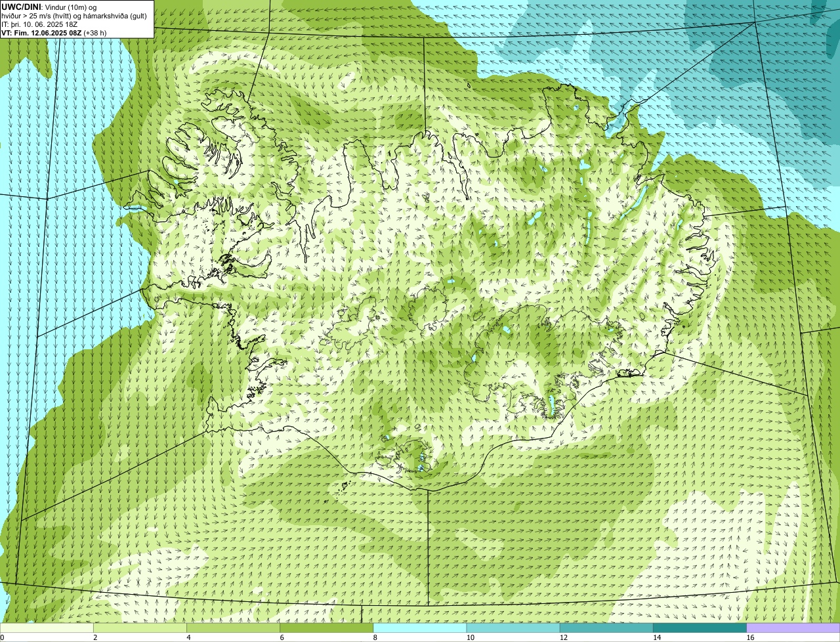Screen dimensions: 840x642
Task: Click the pale yellow 0–2 m/s legend swatch
Action: coord(47,628)
